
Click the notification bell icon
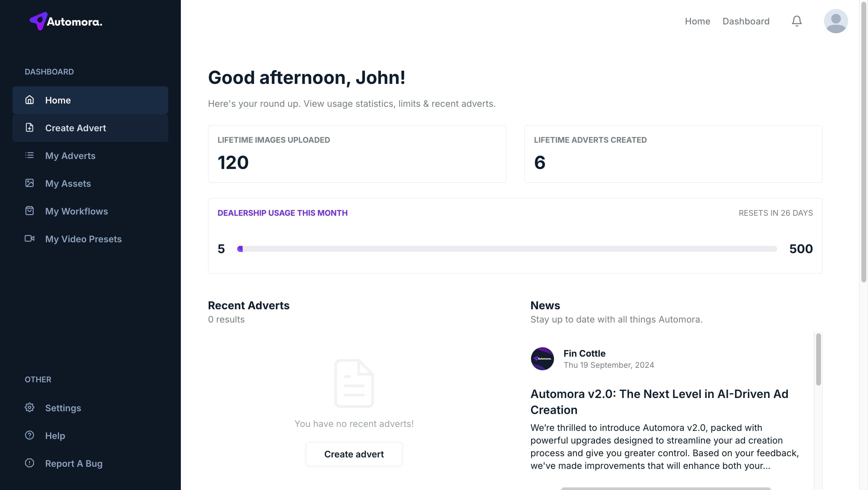pyautogui.click(x=797, y=21)
